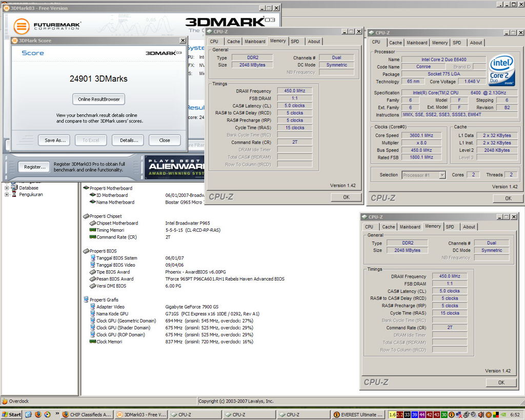Click the Online ResultBrowser button

(99, 99)
